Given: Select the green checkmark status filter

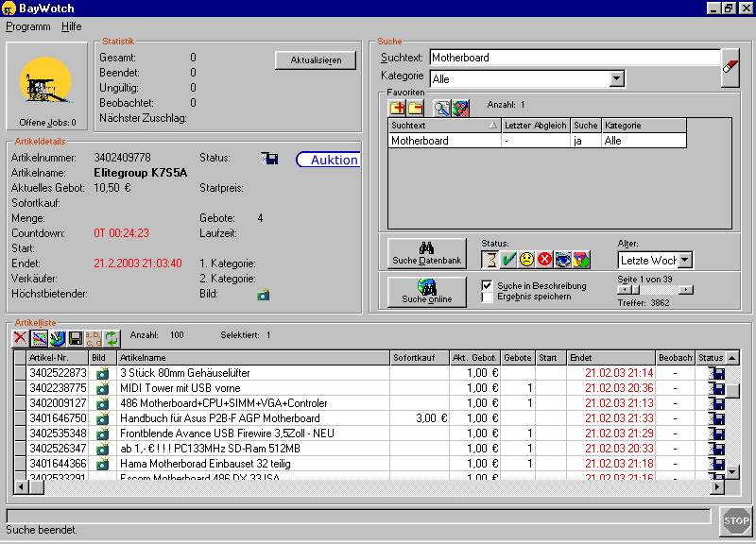Looking at the screenshot, I should [508, 259].
